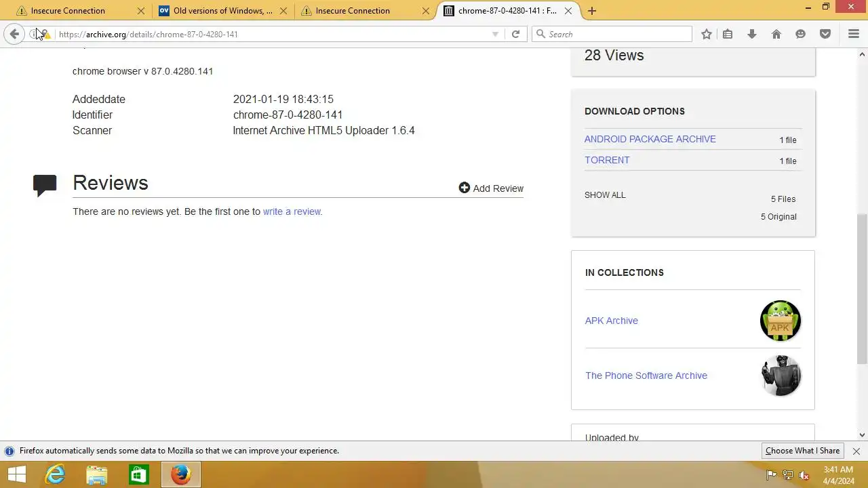Click Addeddate value 2021-01-19 18:43:15

click(x=283, y=99)
